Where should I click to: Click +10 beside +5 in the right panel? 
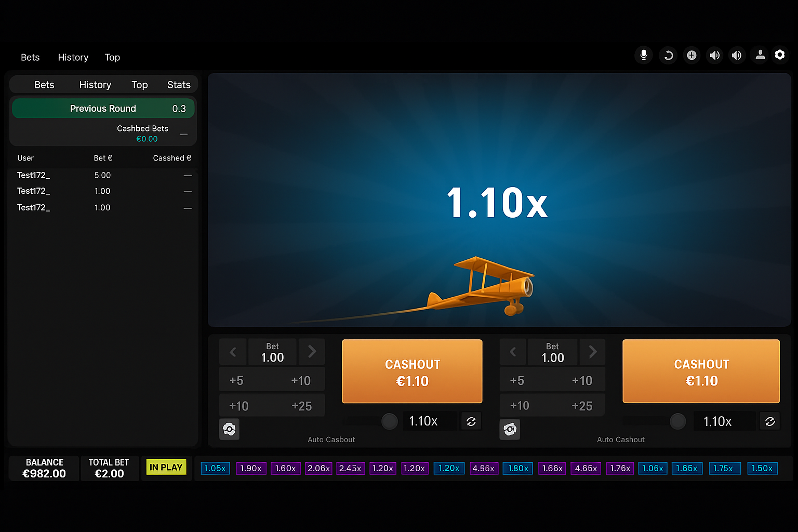[582, 380]
